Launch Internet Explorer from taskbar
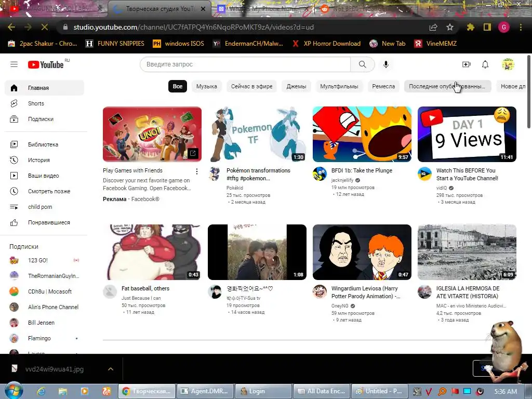Viewport: 532px width, 399px height. pyautogui.click(x=41, y=391)
